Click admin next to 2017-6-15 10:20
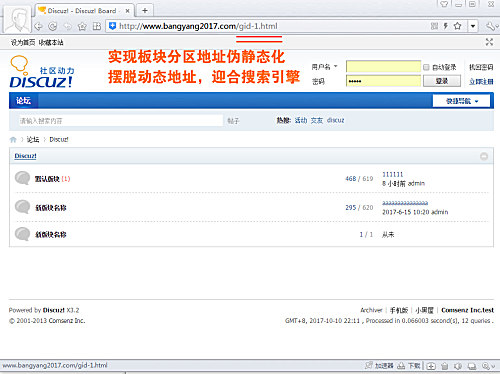Image resolution: width=500 pixels, height=374 pixels. (x=440, y=212)
